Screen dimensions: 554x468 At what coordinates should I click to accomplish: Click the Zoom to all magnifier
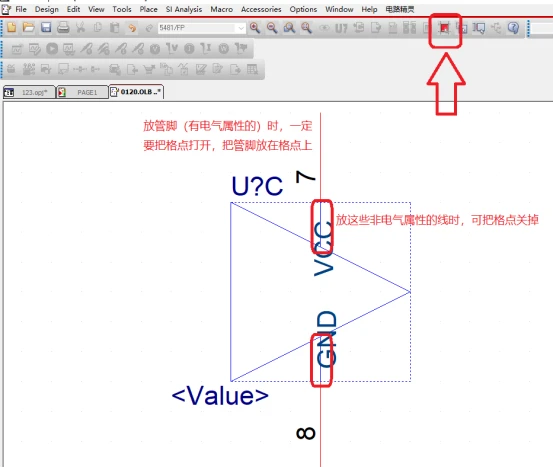(x=306, y=28)
